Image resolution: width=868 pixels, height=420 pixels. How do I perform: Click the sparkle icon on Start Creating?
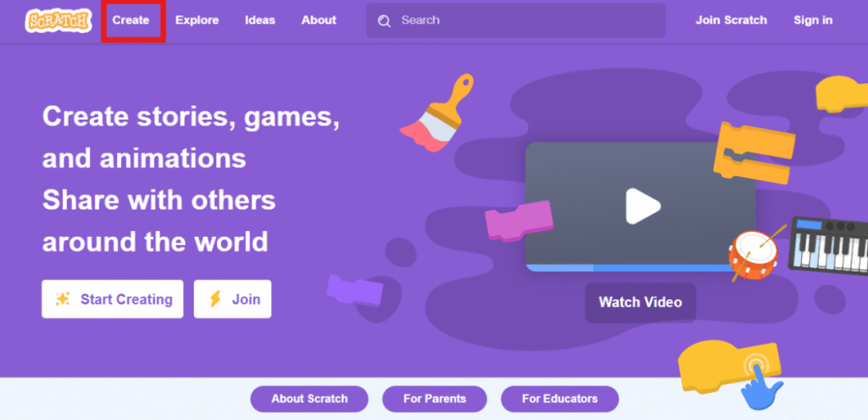pyautogui.click(x=63, y=300)
